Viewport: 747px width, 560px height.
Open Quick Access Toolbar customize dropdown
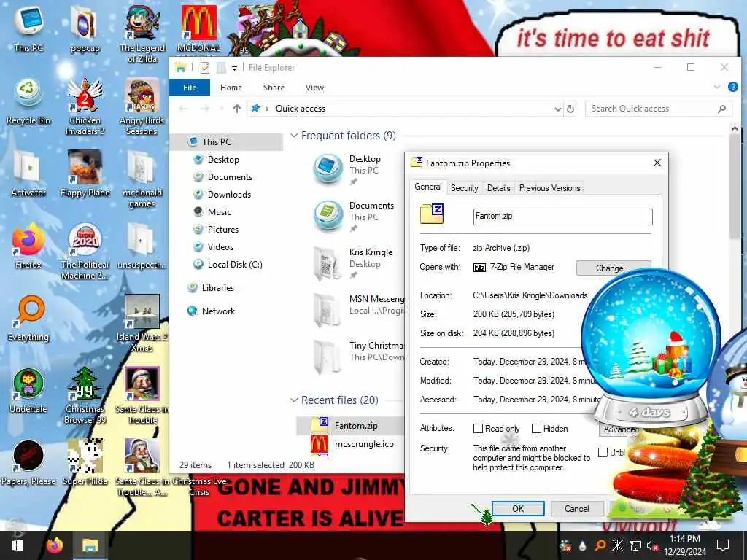coord(234,68)
